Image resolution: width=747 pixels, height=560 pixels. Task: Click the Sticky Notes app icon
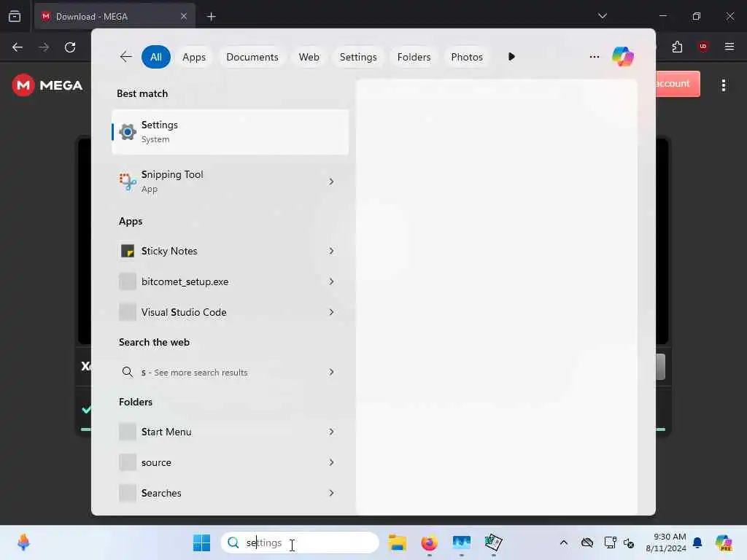tap(128, 251)
